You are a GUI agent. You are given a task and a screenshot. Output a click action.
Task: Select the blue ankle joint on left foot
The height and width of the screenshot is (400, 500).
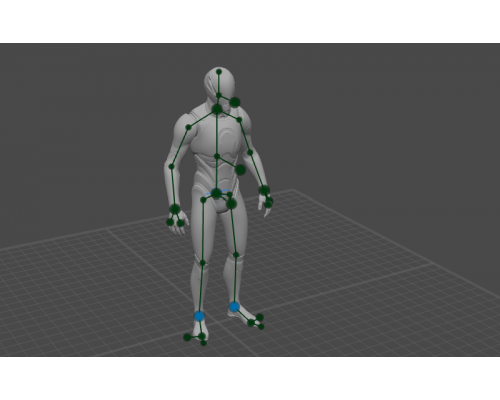(234, 307)
